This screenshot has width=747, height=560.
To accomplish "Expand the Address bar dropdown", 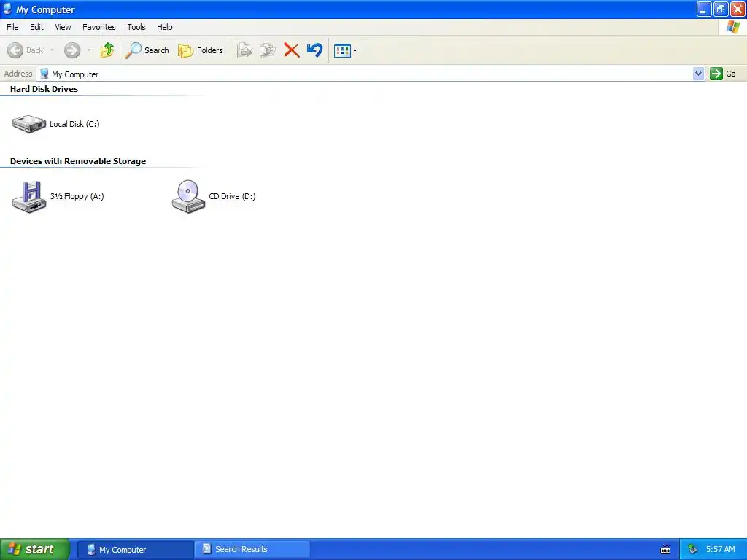I will click(x=698, y=74).
